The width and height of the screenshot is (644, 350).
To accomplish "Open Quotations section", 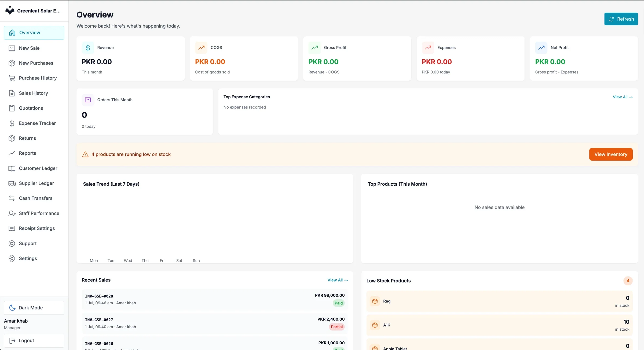I will pyautogui.click(x=34, y=108).
